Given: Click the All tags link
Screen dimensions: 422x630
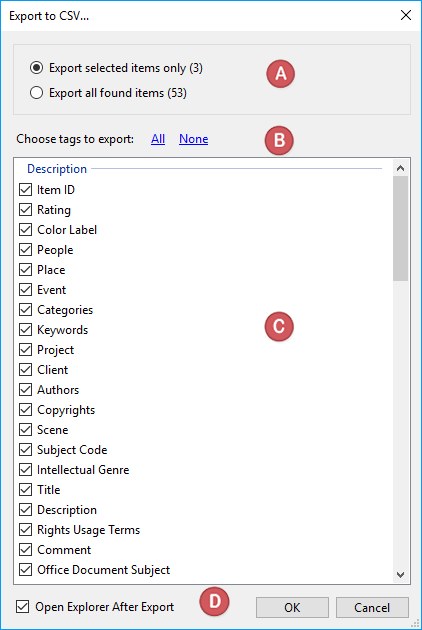Looking at the screenshot, I should [158, 139].
